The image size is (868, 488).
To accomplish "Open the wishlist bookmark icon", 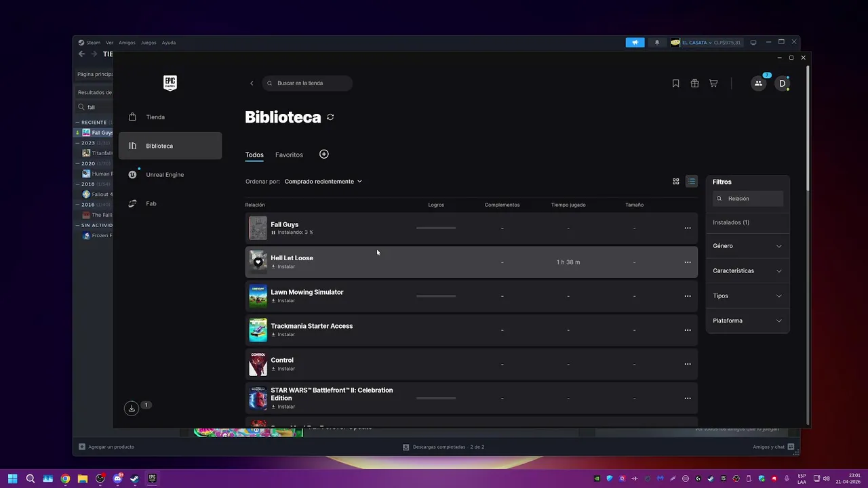I will 675,83.
